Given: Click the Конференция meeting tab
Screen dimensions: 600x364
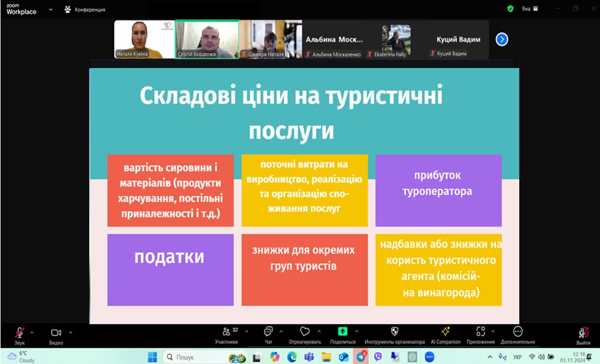Looking at the screenshot, I should (85, 9).
